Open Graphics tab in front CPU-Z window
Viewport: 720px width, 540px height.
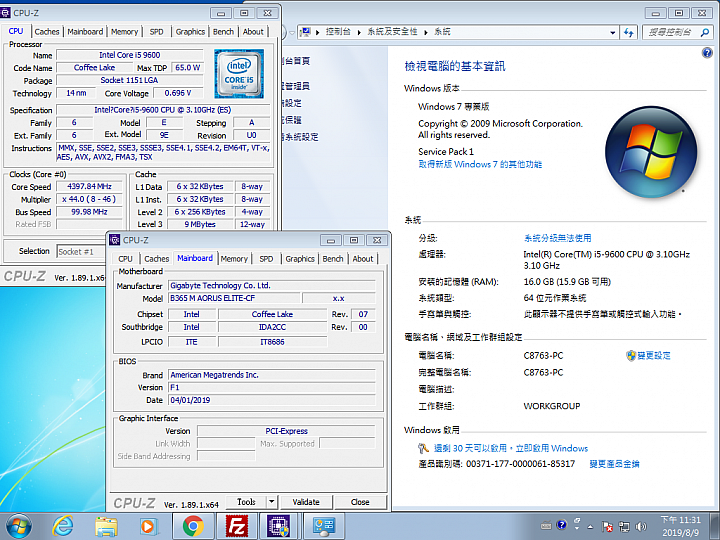pyautogui.click(x=300, y=259)
